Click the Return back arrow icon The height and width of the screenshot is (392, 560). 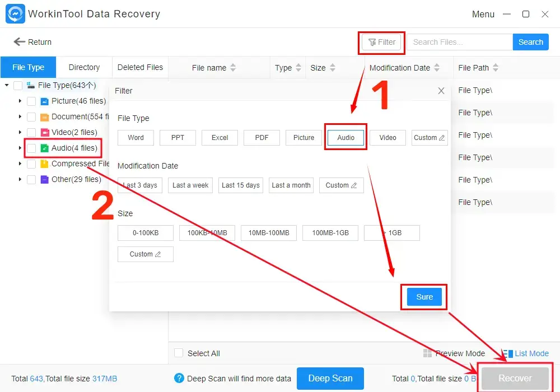click(x=19, y=42)
